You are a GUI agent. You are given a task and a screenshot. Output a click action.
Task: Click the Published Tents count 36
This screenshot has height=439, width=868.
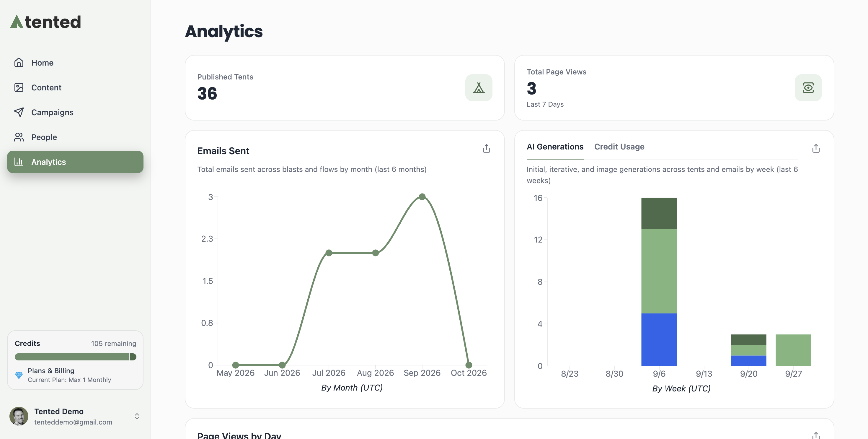click(x=207, y=93)
